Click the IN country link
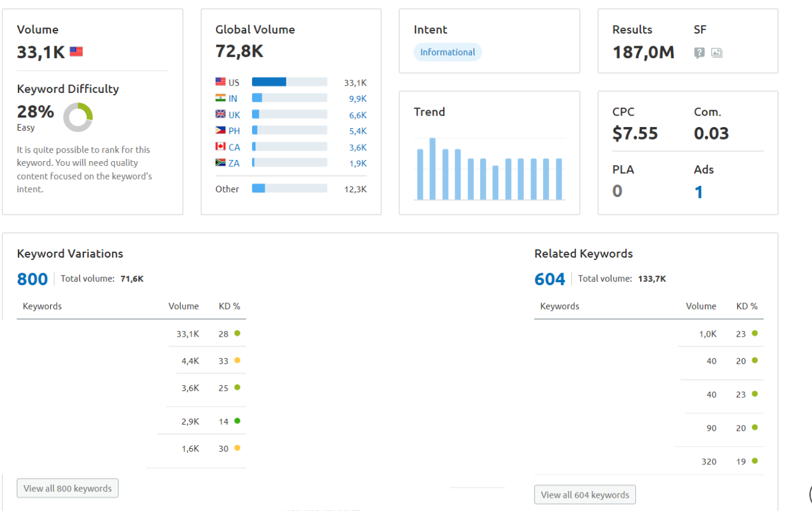Image resolution: width=812 pixels, height=511 pixels. pos(233,99)
